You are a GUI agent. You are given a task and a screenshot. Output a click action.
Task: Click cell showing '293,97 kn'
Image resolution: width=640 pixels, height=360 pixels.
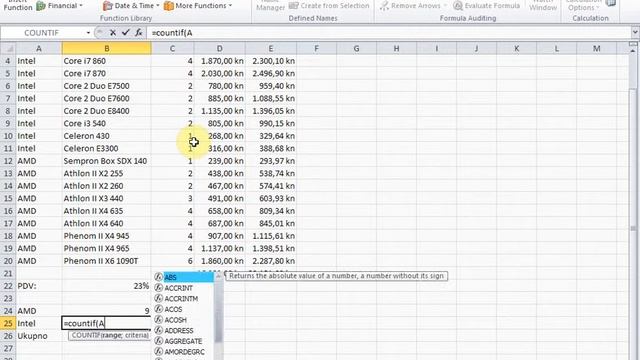coord(271,161)
